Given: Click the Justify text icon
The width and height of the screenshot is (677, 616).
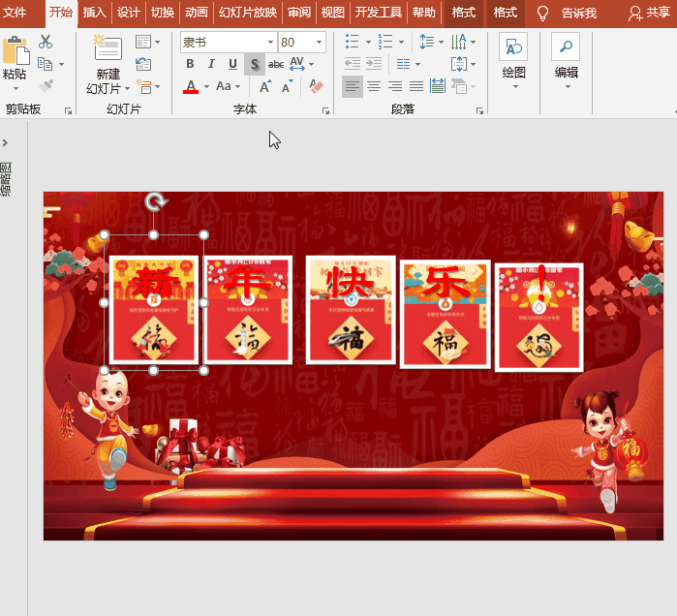Looking at the screenshot, I should click(x=416, y=87).
